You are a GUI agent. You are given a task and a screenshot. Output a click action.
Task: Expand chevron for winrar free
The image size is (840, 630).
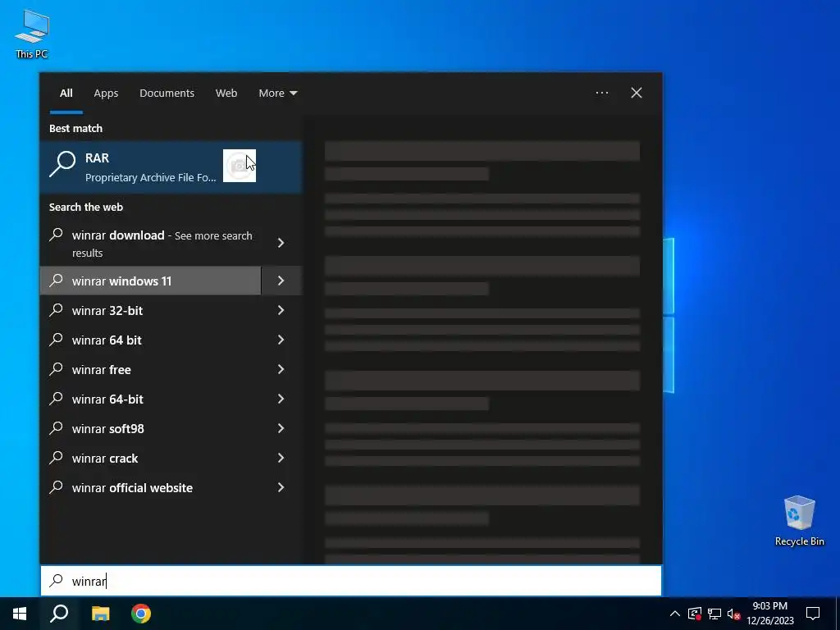click(x=281, y=369)
